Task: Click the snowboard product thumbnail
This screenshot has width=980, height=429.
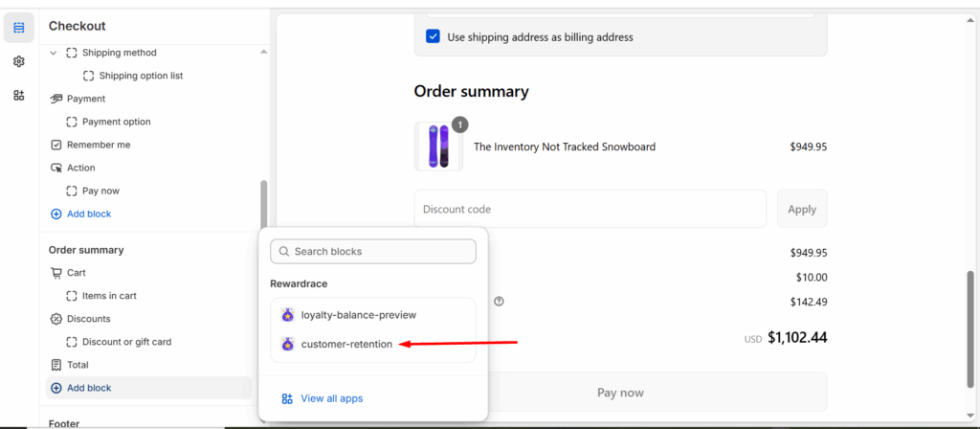Action: click(x=438, y=147)
